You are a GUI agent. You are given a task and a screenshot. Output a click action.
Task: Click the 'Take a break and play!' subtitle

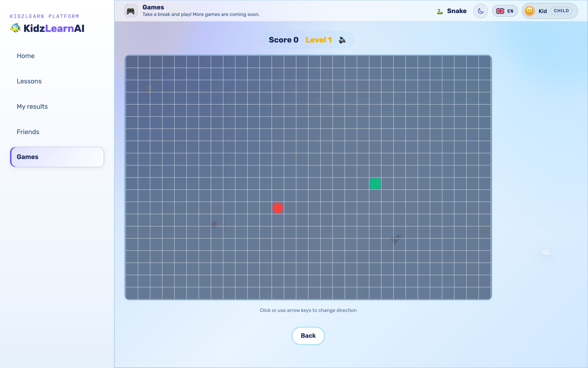(x=201, y=14)
